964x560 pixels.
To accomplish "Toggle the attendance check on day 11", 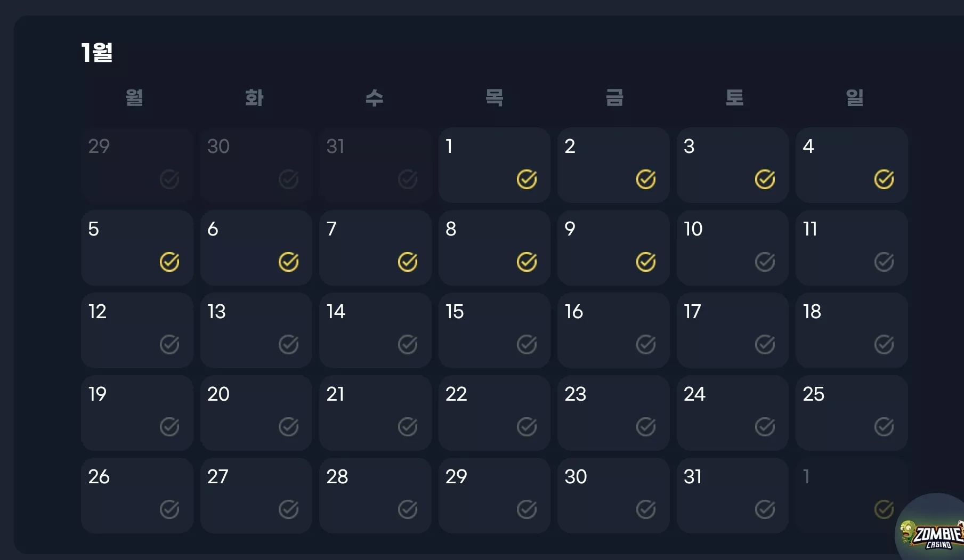I will (884, 262).
